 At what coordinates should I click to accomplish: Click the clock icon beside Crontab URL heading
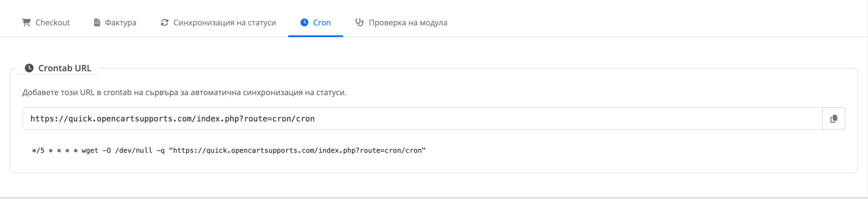(29, 68)
